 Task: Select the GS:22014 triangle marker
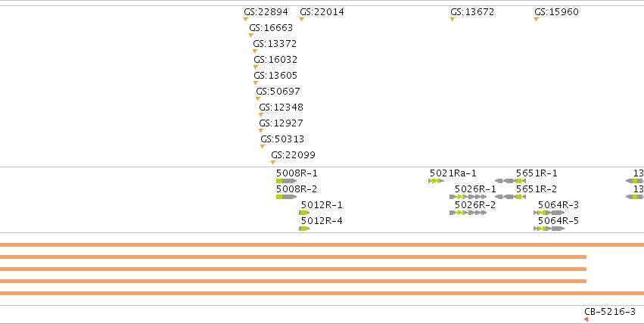[301, 19]
